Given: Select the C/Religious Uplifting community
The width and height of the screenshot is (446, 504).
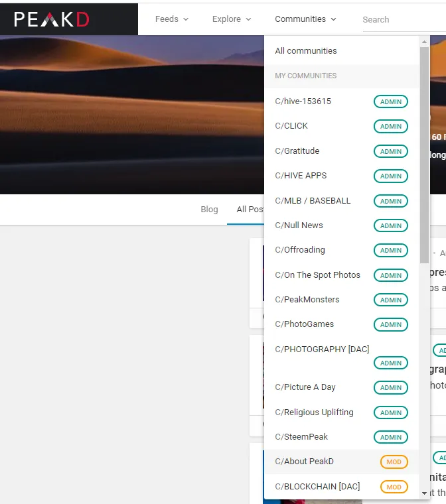Looking at the screenshot, I should [341, 412].
